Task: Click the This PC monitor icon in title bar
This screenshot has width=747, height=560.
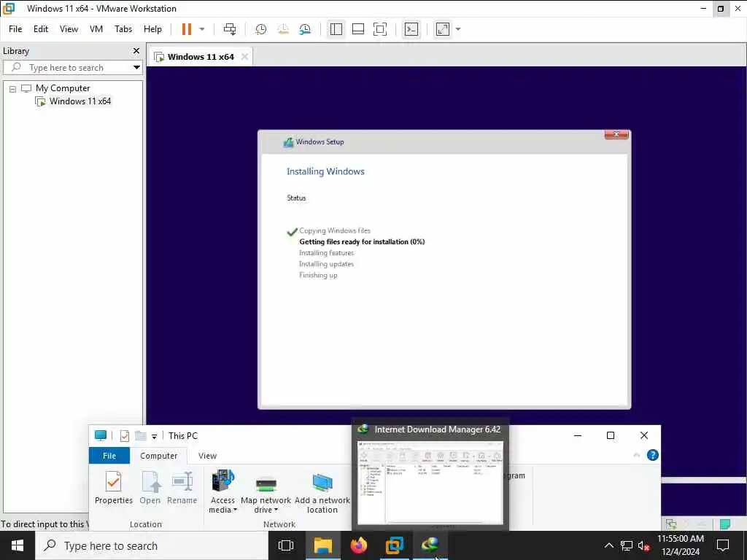Action: coord(101,435)
